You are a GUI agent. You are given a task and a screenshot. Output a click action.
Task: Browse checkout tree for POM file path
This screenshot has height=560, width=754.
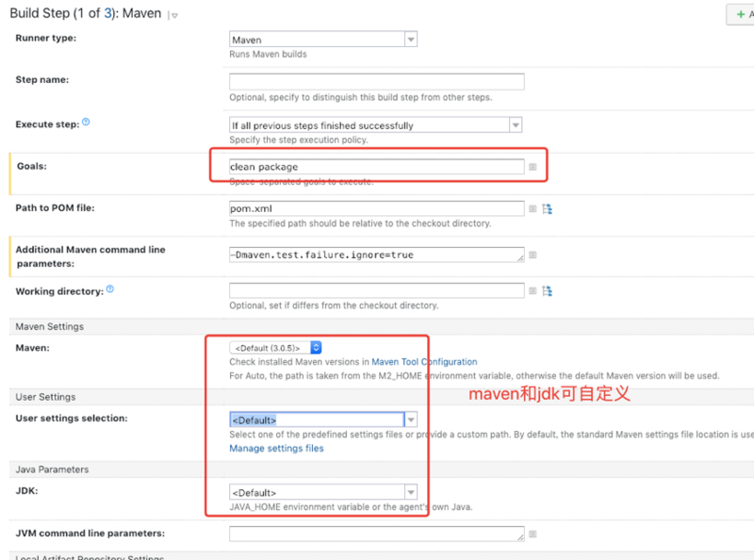(x=548, y=208)
